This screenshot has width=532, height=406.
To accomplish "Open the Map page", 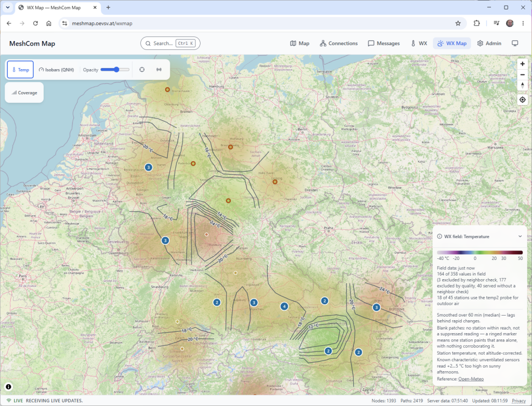I will 300,44.
